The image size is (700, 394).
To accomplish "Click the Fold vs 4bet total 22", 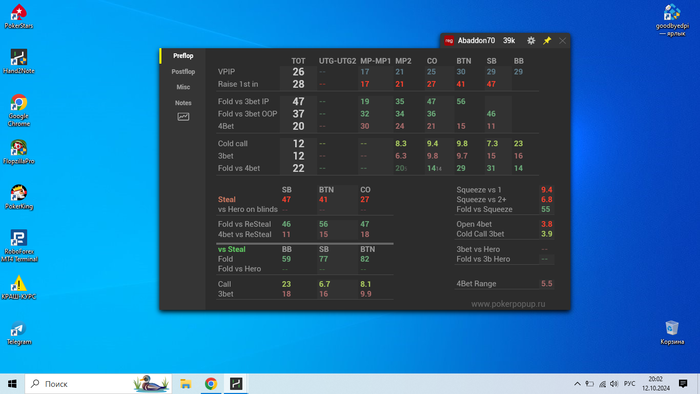I will 298,168.
